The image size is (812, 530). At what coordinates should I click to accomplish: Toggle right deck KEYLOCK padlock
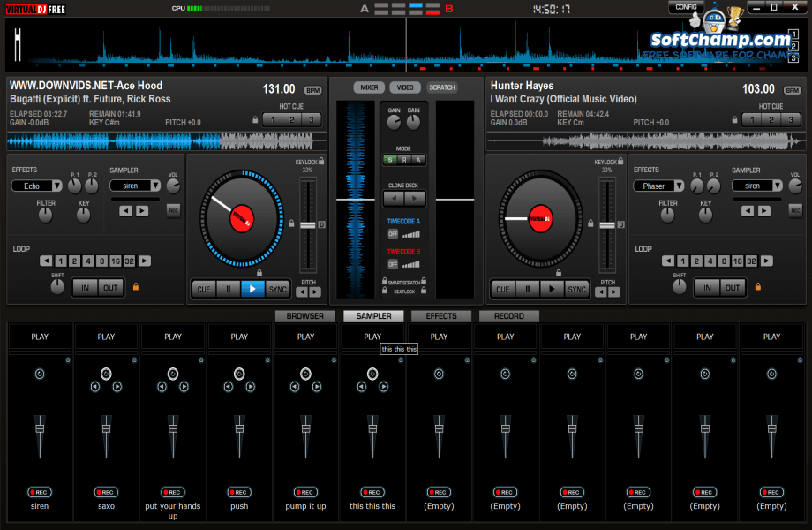[x=620, y=161]
